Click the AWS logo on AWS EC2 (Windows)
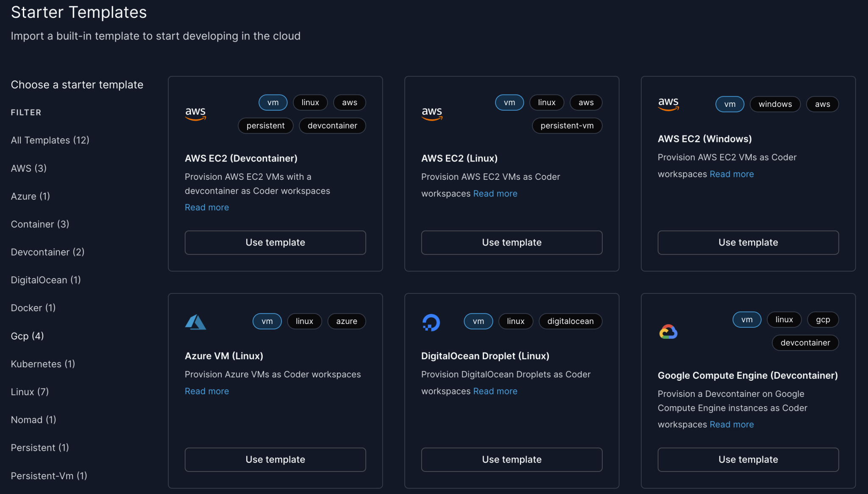This screenshot has width=868, height=494. point(668,104)
